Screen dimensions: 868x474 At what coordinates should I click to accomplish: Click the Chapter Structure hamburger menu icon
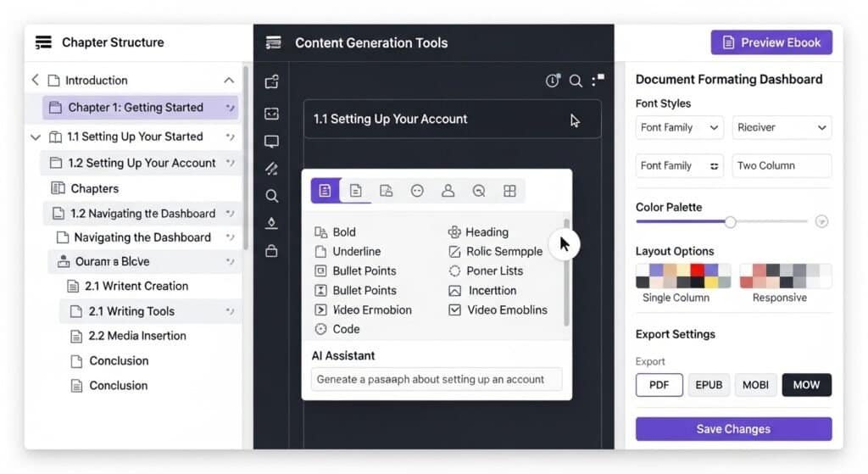[43, 42]
